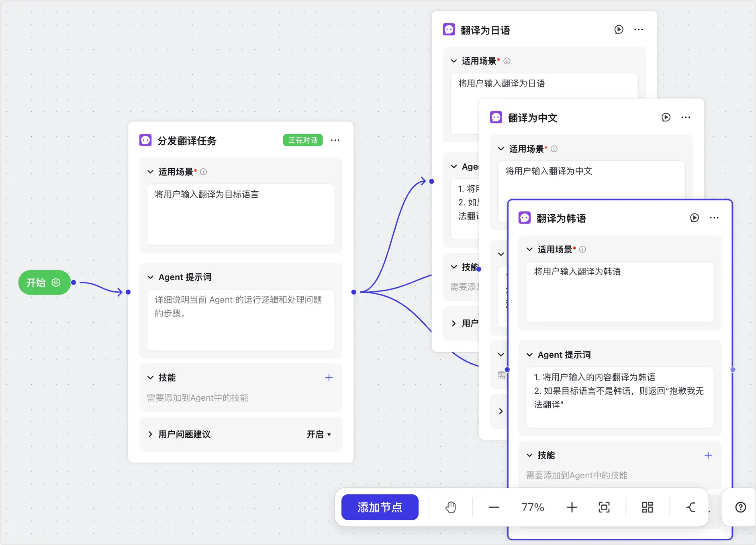Open the more options menu on 分发翻译任务
756x545 pixels.
[x=335, y=140]
